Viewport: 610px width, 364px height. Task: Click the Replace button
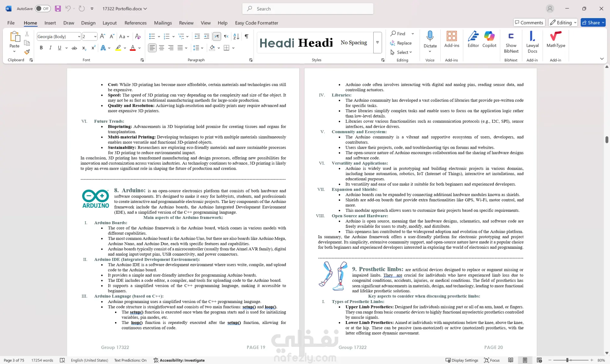pyautogui.click(x=401, y=43)
